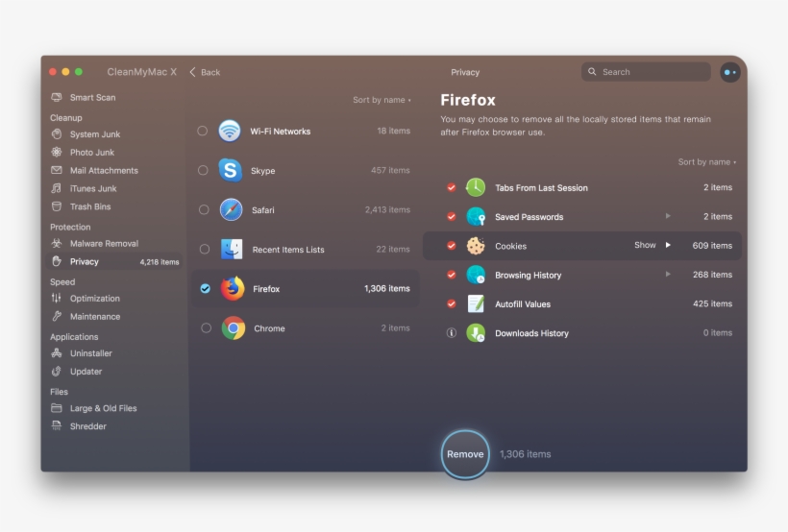The height and width of the screenshot is (532, 788).
Task: Open the Malware Removal module
Action: click(x=104, y=244)
